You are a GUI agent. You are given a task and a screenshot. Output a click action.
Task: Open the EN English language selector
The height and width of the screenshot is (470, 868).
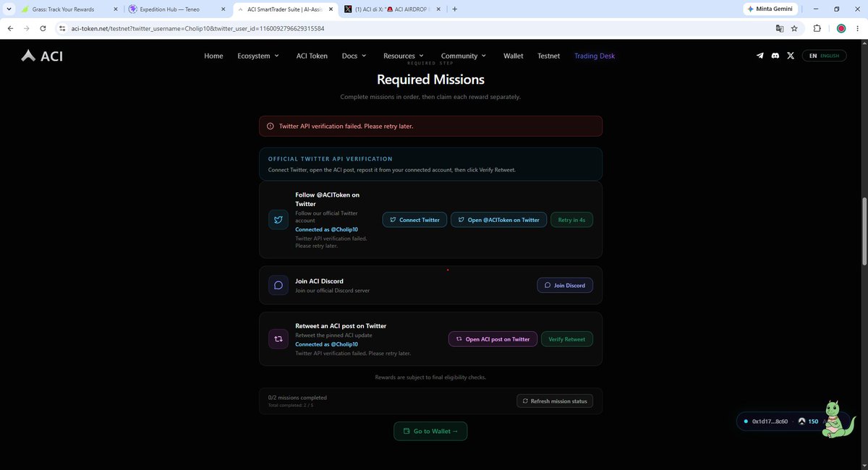[824, 56]
